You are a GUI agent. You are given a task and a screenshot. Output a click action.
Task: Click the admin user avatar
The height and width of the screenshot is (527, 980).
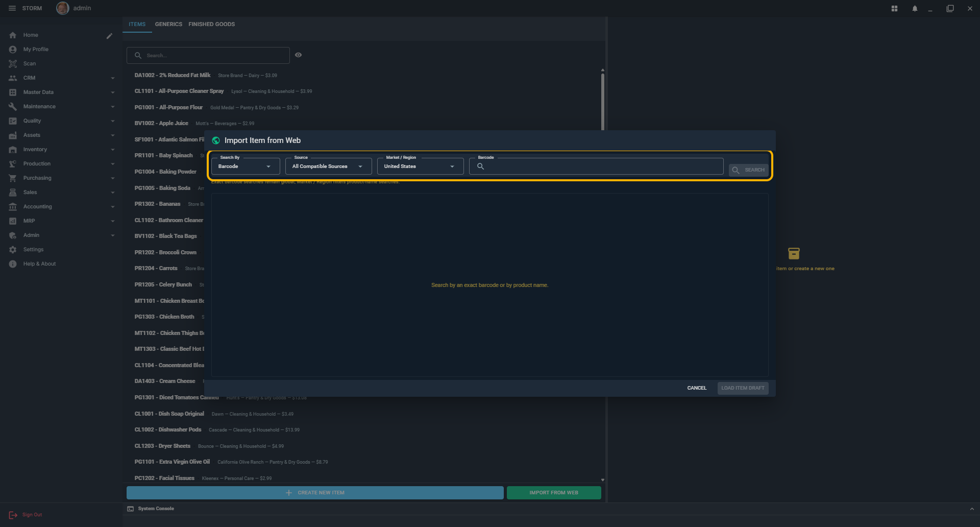(62, 8)
